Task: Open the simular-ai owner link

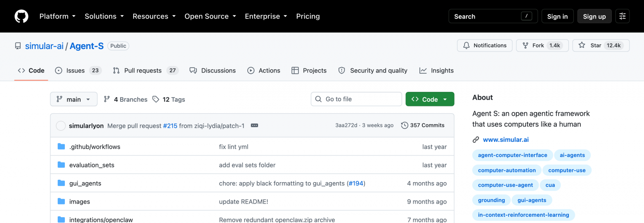Action: [44, 46]
